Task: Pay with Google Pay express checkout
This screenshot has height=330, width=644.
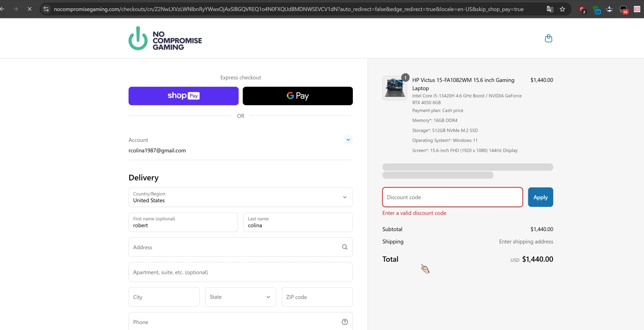Action: coord(298,96)
